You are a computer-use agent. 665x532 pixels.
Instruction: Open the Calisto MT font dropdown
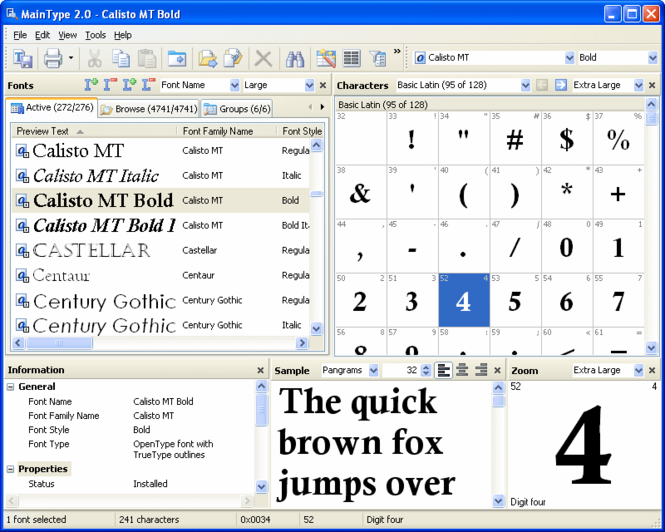pos(569,58)
